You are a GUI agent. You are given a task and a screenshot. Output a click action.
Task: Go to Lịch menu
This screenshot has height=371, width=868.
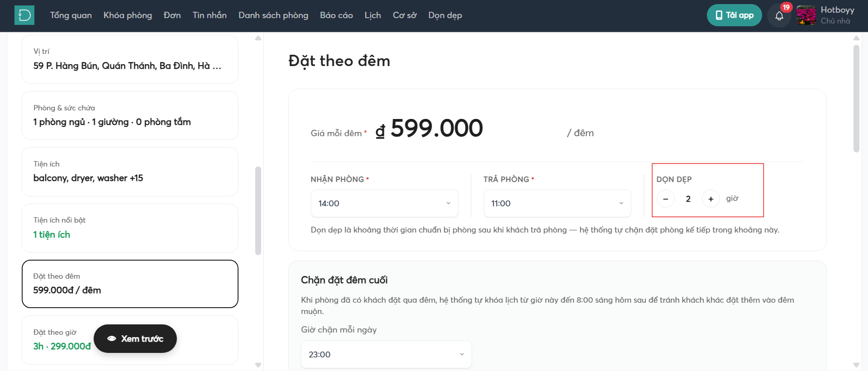[373, 15]
